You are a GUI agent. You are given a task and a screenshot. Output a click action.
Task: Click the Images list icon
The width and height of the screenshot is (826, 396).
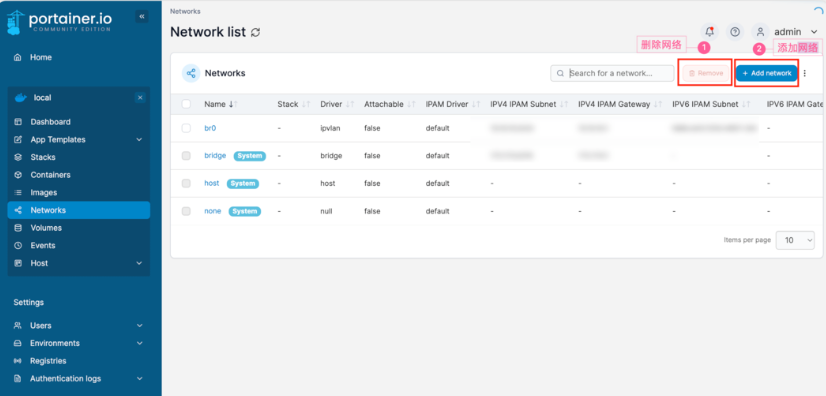(18, 193)
